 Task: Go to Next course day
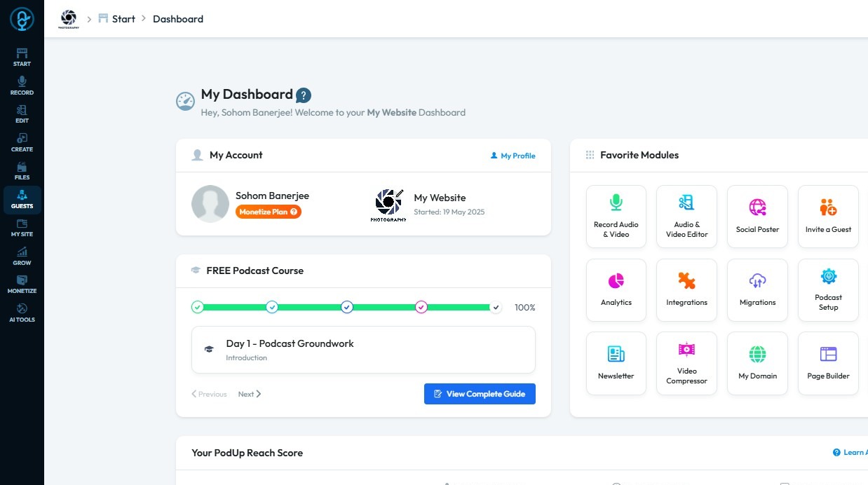point(249,394)
